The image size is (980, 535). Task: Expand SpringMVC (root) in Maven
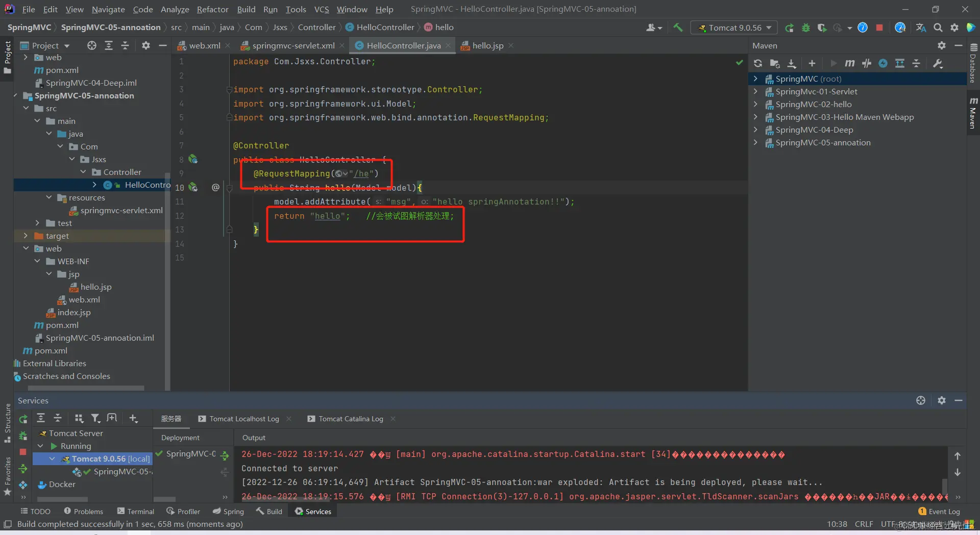(x=756, y=79)
